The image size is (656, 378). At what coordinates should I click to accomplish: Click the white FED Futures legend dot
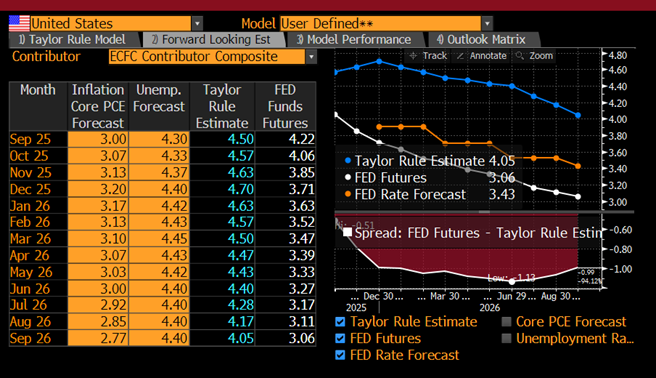pos(348,178)
